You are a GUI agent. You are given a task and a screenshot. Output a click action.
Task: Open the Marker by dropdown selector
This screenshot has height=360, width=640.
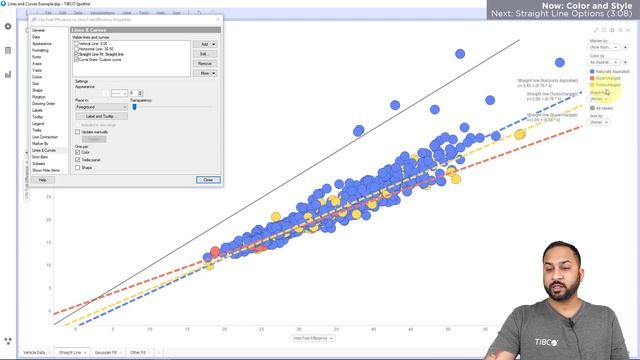pos(604,47)
